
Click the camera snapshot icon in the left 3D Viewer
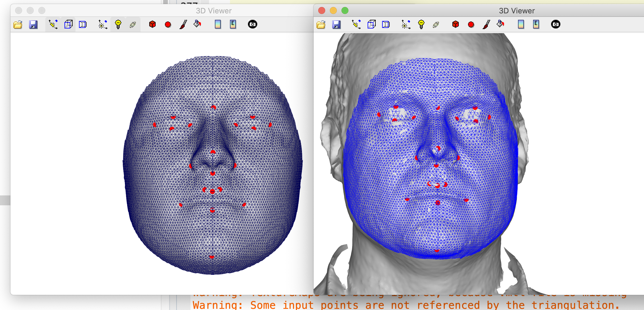pos(253,24)
